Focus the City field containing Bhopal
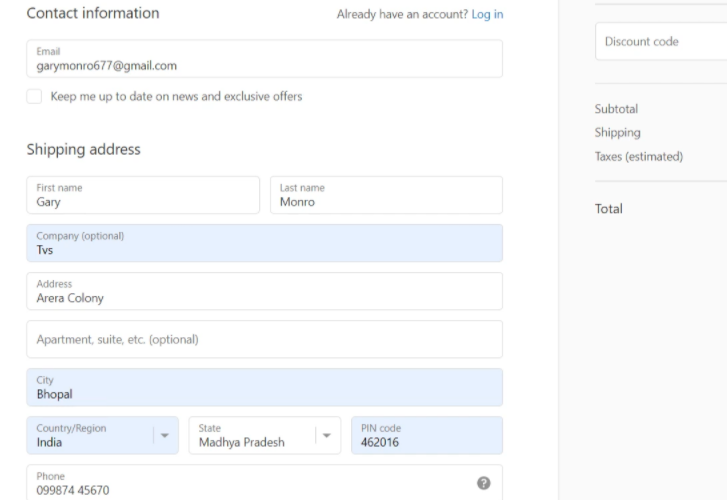 [x=264, y=387]
